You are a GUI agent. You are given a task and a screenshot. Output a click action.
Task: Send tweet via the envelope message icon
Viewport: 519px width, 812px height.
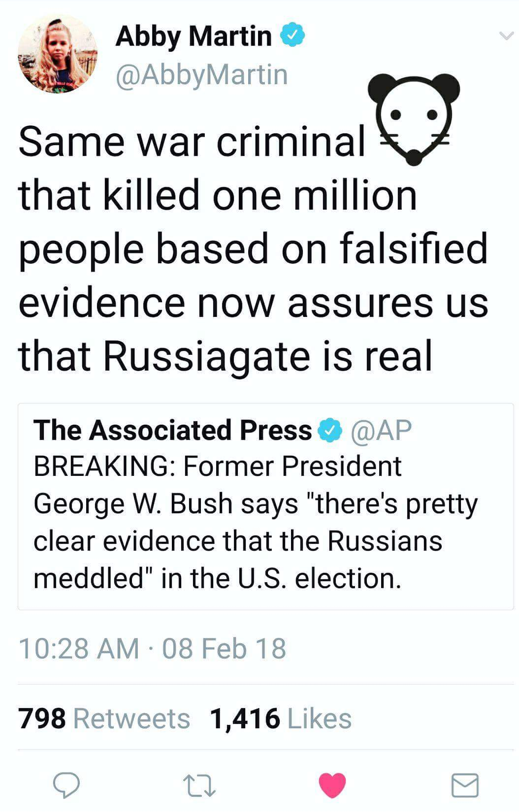(x=465, y=784)
